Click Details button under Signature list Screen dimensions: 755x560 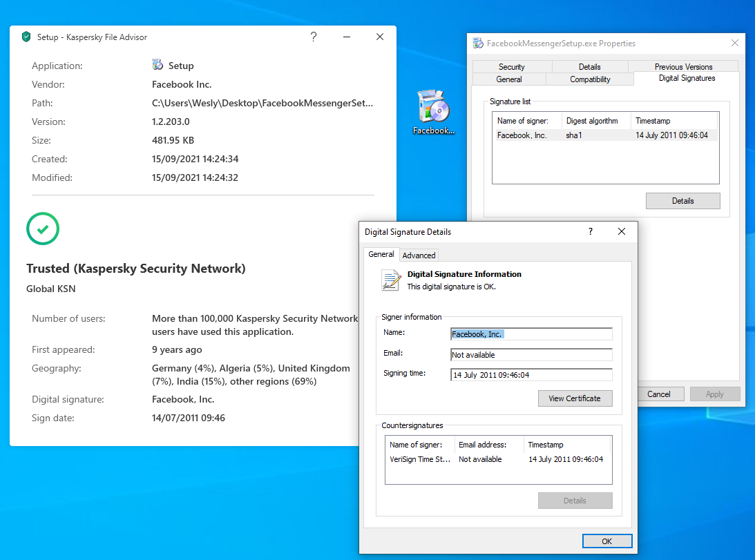pos(682,201)
